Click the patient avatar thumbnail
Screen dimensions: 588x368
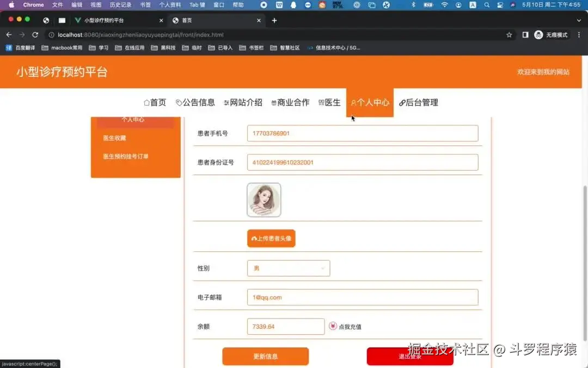tap(264, 200)
